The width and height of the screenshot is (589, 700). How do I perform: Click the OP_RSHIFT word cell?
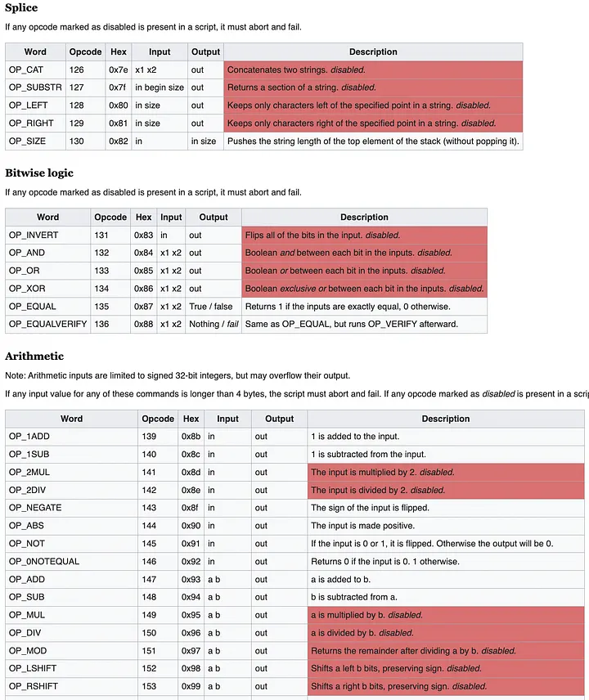point(34,686)
